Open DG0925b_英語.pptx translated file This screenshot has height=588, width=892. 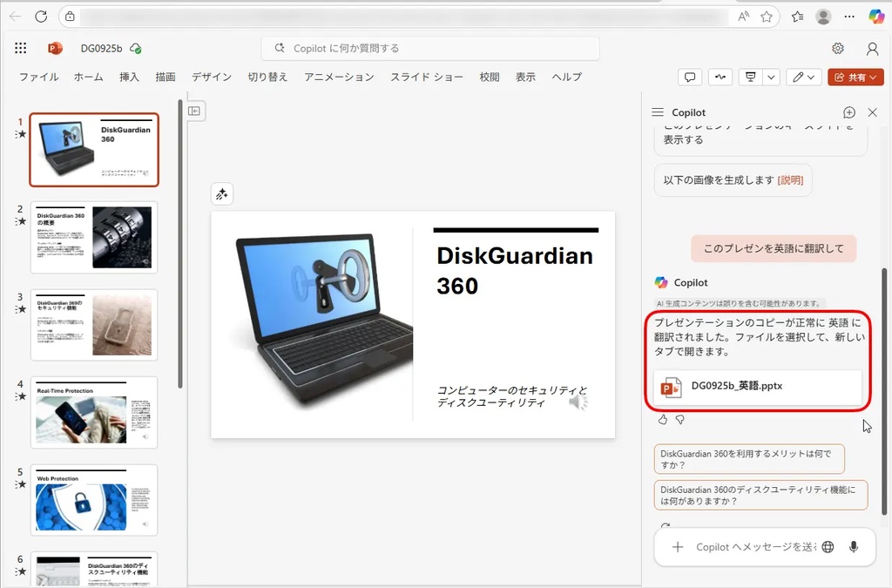click(x=758, y=387)
